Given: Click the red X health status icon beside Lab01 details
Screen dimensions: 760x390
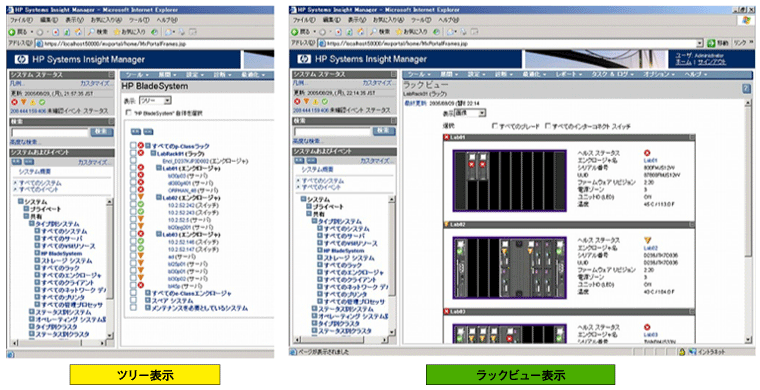Looking at the screenshot, I should point(647,153).
